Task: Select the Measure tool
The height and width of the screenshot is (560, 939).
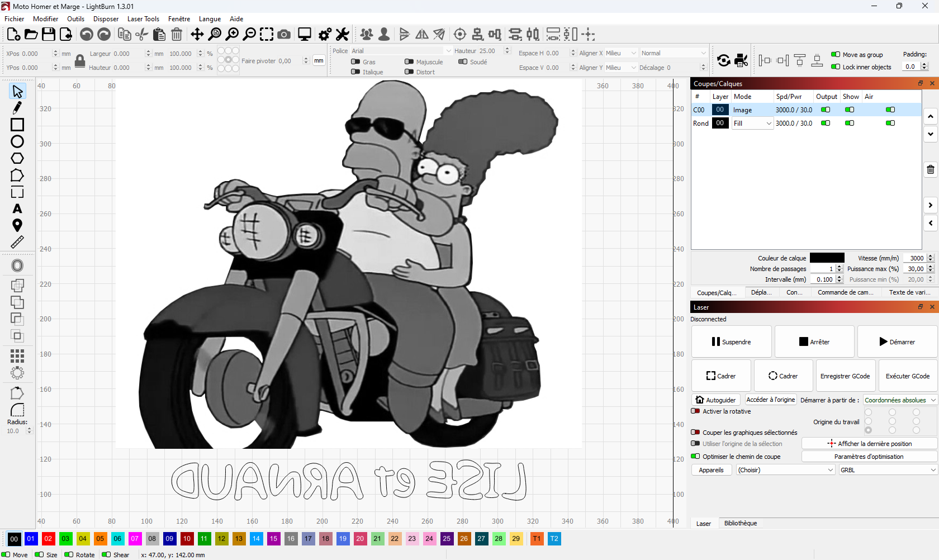Action: tap(17, 243)
